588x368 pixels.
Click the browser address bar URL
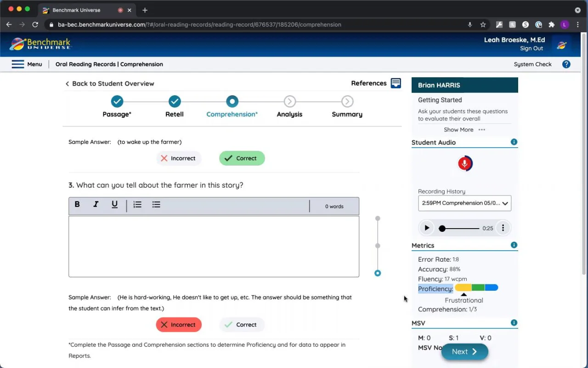[x=199, y=24]
